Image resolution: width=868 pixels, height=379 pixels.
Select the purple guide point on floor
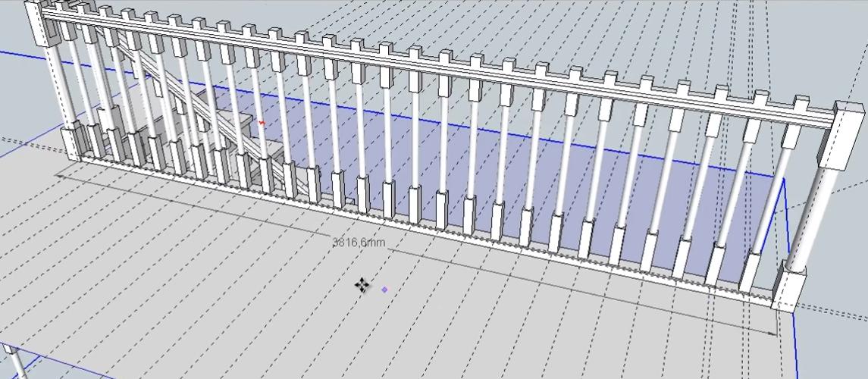(384, 290)
